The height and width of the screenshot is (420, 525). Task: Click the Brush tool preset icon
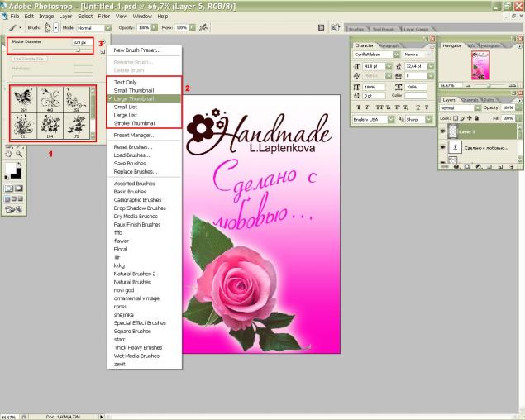pyautogui.click(x=11, y=27)
